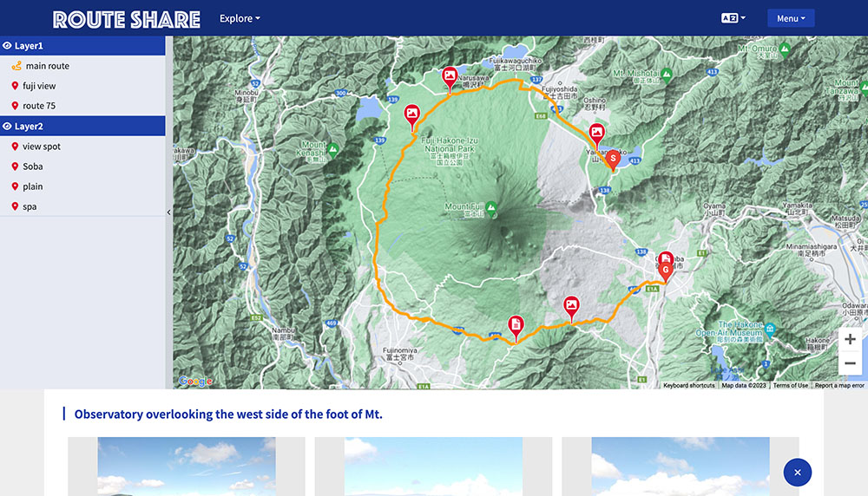Image resolution: width=868 pixels, height=496 pixels.
Task: Click the spa pin icon
Action: (x=15, y=206)
